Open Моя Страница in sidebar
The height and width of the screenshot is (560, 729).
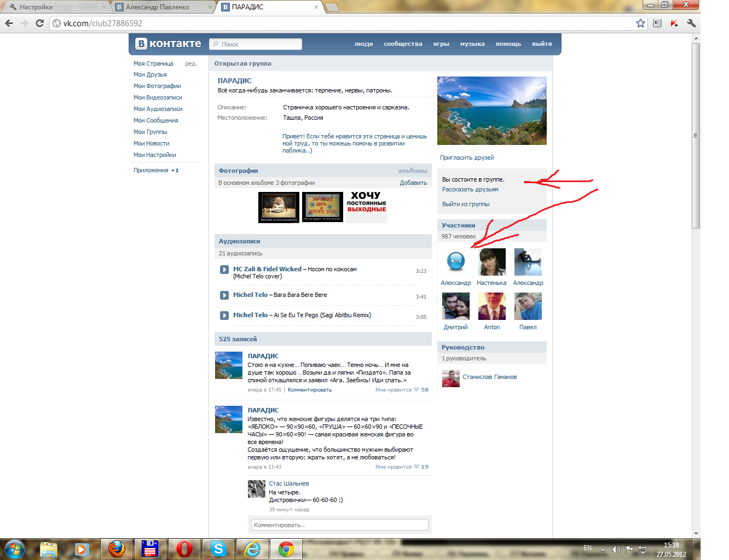[x=153, y=63]
